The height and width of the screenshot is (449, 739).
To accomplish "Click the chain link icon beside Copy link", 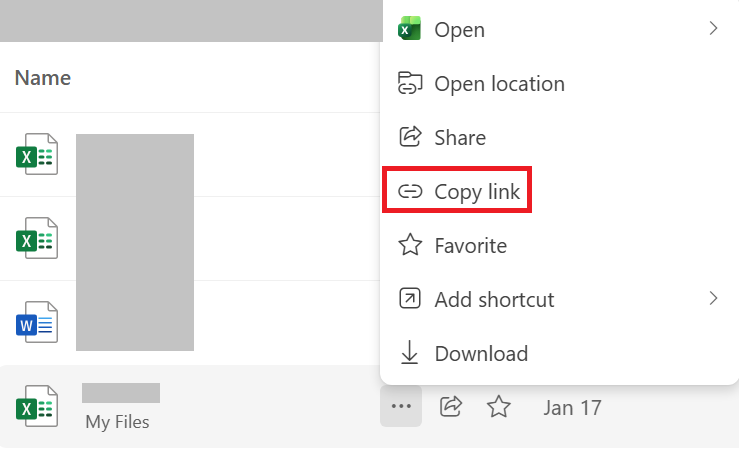I will point(410,191).
